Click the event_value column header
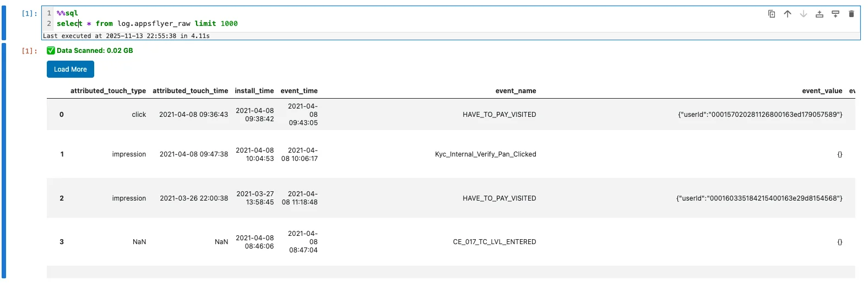The height and width of the screenshot is (291, 868). pos(822,91)
